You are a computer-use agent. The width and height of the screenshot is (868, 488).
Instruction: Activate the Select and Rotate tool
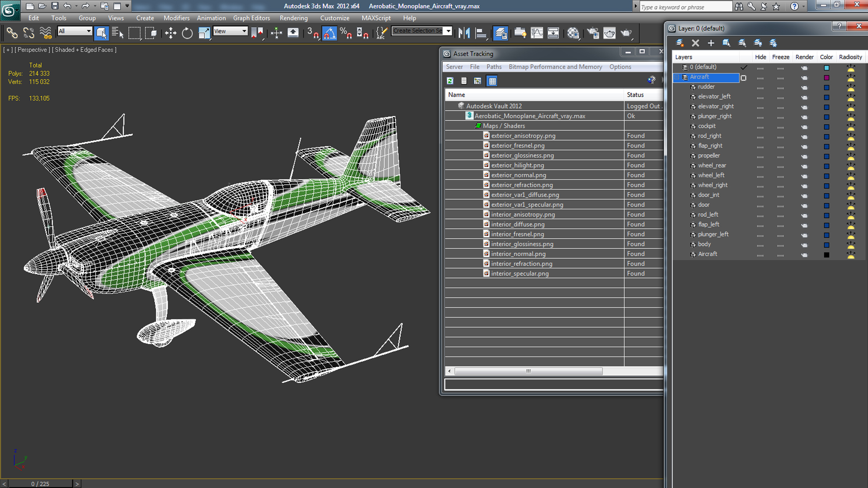187,33
